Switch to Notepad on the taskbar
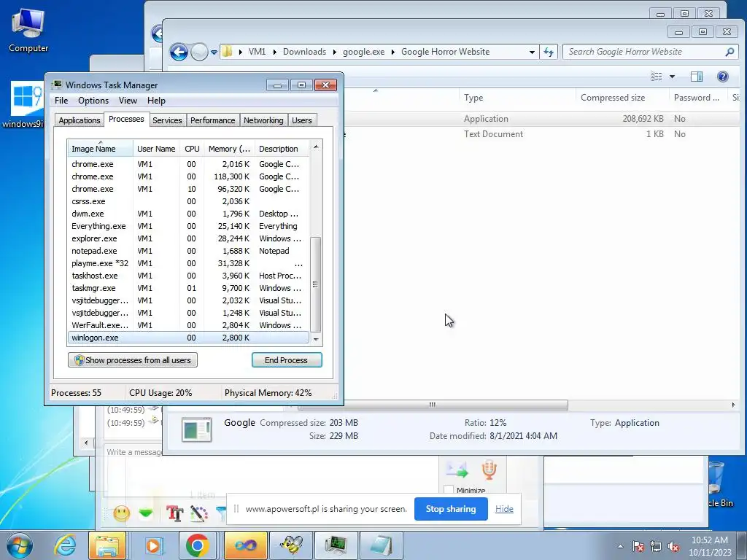This screenshot has height=560, width=747. tap(382, 545)
